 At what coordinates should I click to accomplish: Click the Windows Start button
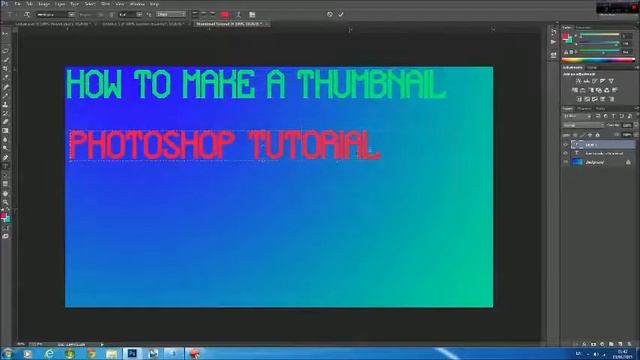pyautogui.click(x=7, y=353)
